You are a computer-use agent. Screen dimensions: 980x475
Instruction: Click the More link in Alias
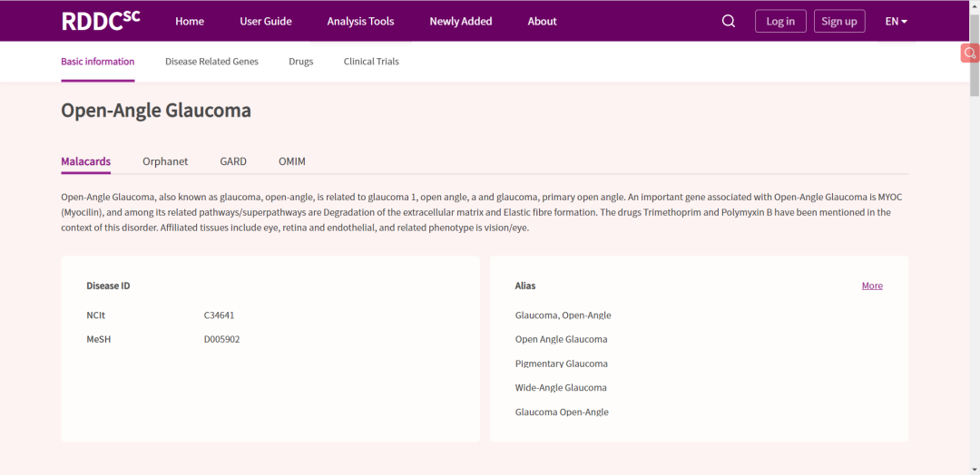click(872, 286)
